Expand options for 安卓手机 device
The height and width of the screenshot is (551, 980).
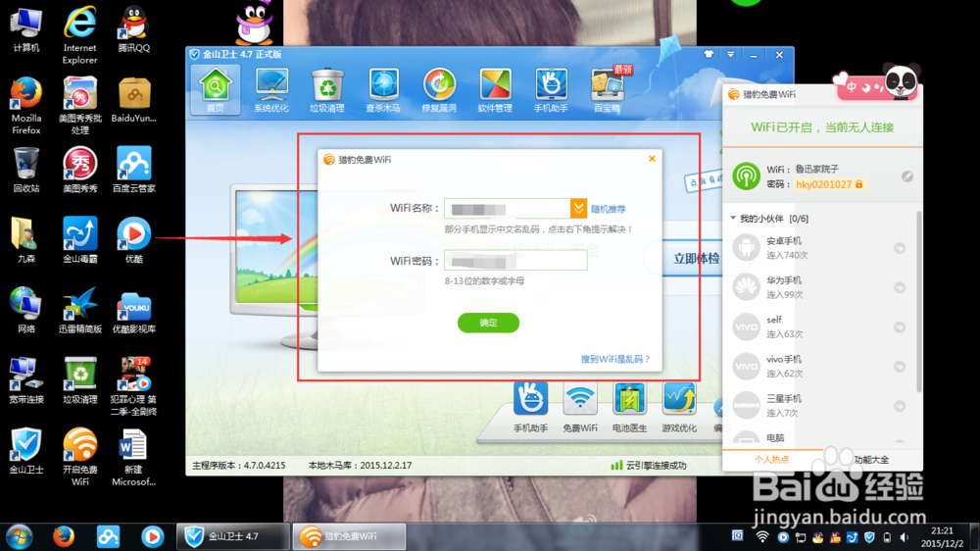point(900,248)
